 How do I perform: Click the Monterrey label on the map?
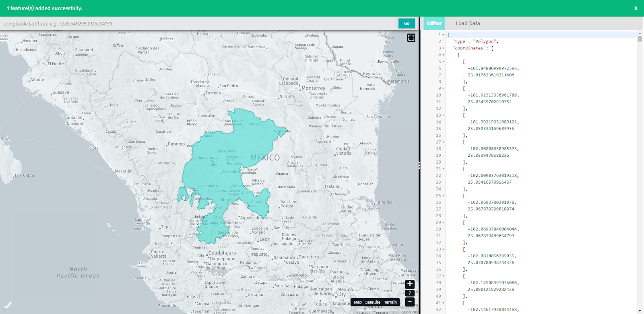(314, 88)
